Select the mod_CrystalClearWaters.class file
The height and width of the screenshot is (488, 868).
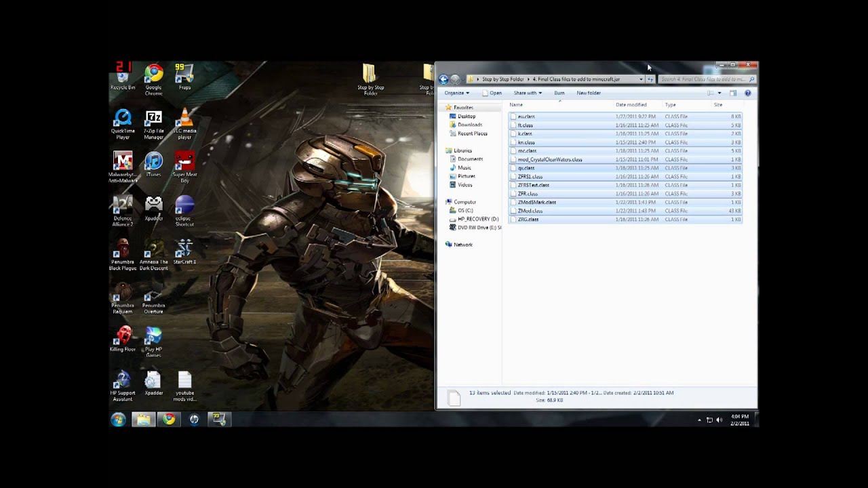click(x=625, y=160)
